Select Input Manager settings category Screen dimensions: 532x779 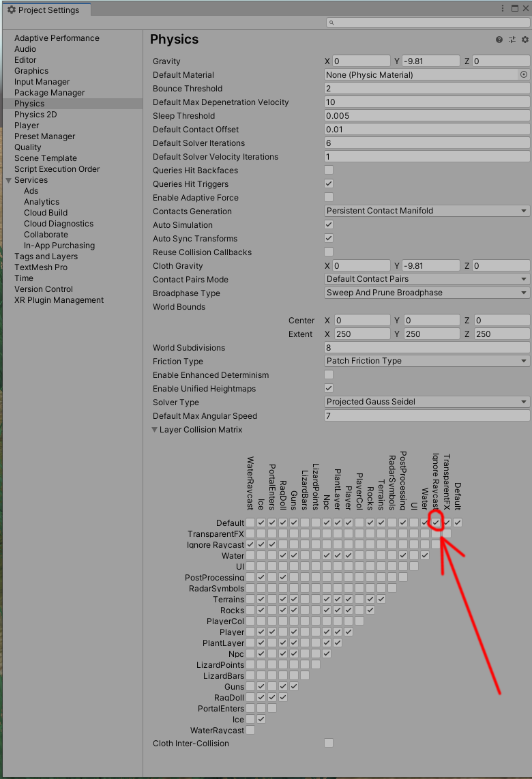click(x=42, y=82)
